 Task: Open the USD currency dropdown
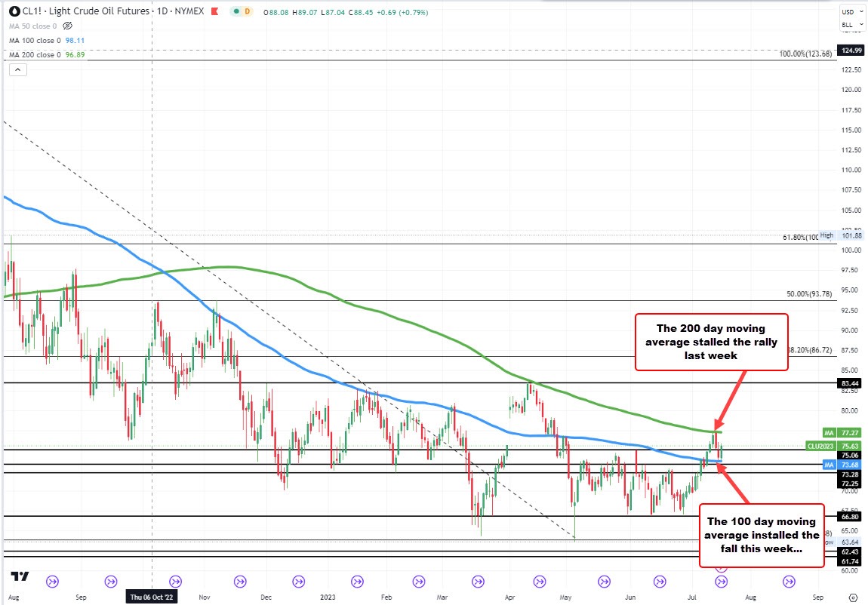point(849,12)
